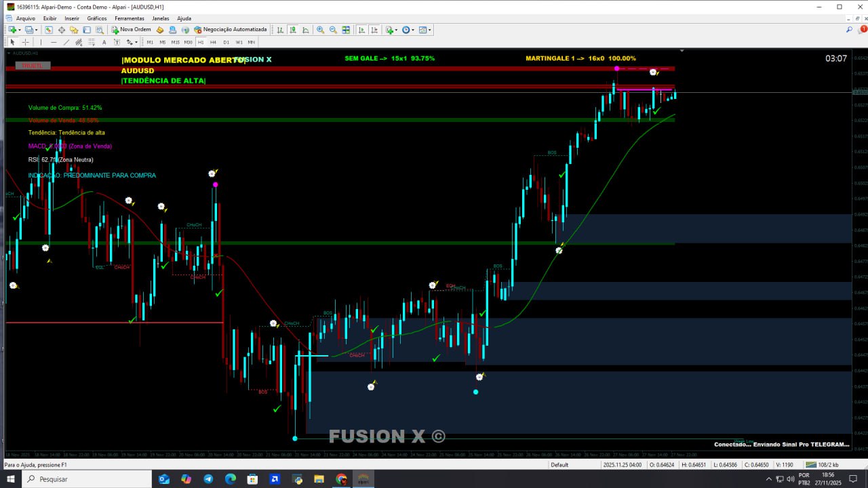
Task: Toggle Negociação Automatizada auto trading
Action: pos(231,30)
